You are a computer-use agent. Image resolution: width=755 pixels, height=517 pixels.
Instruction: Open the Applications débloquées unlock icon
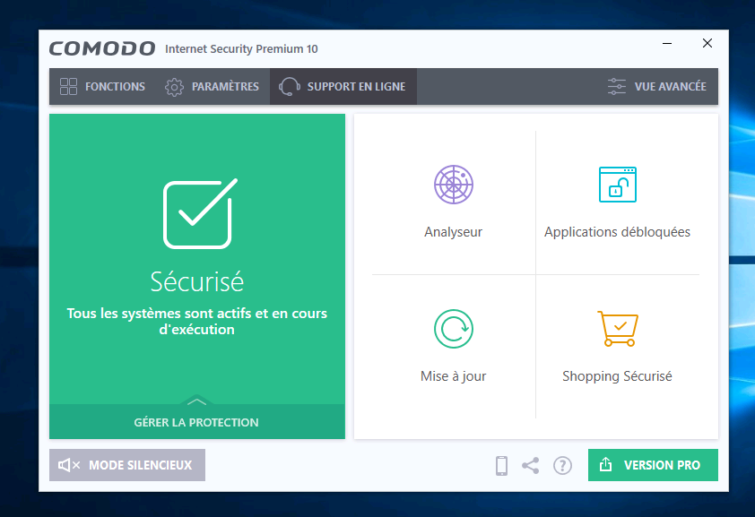[x=617, y=185]
